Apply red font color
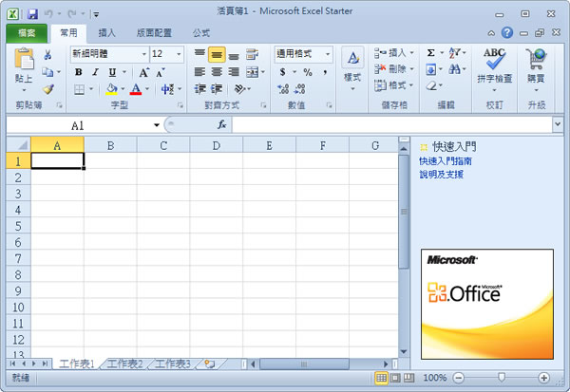 [136, 89]
